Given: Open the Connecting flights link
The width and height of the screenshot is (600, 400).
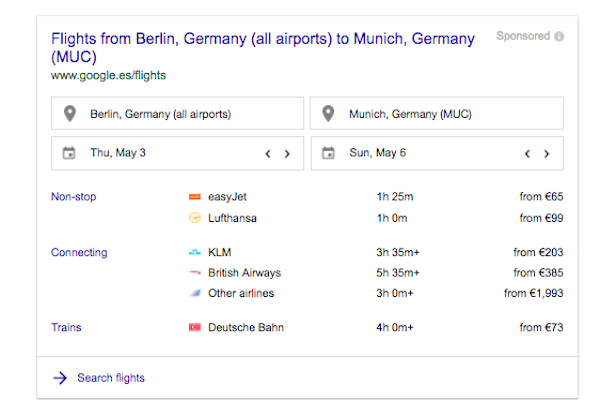Looking at the screenshot, I should point(79,253).
